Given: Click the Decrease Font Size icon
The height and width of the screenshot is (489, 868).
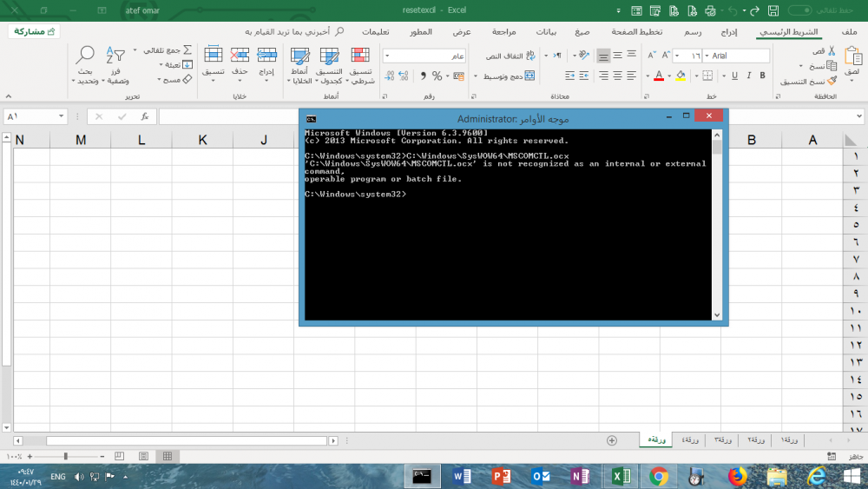Looking at the screenshot, I should pos(652,55).
